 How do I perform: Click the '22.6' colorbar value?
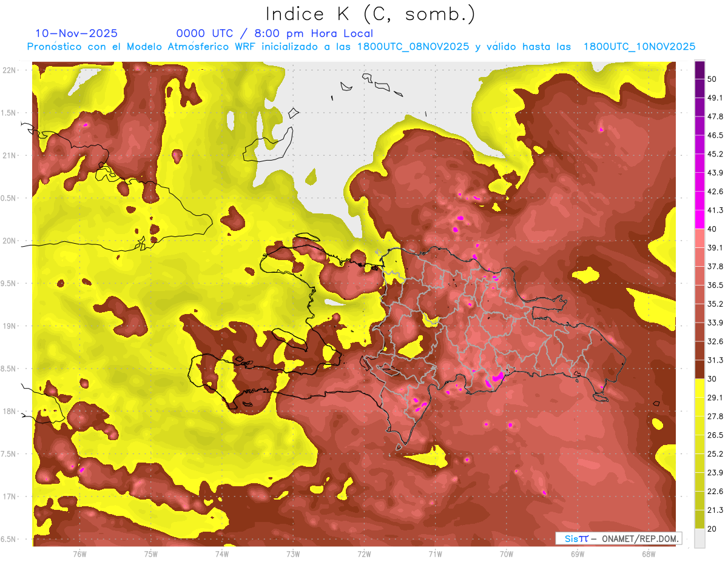tap(716, 491)
